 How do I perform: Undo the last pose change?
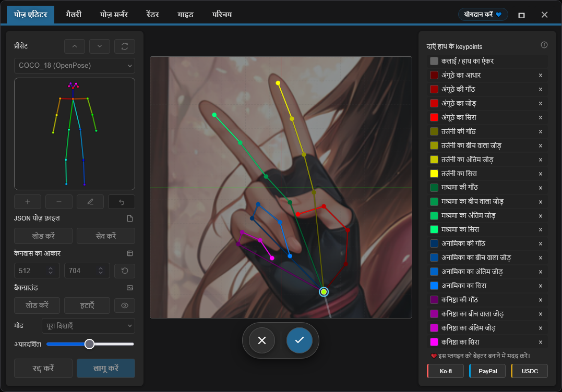(122, 202)
